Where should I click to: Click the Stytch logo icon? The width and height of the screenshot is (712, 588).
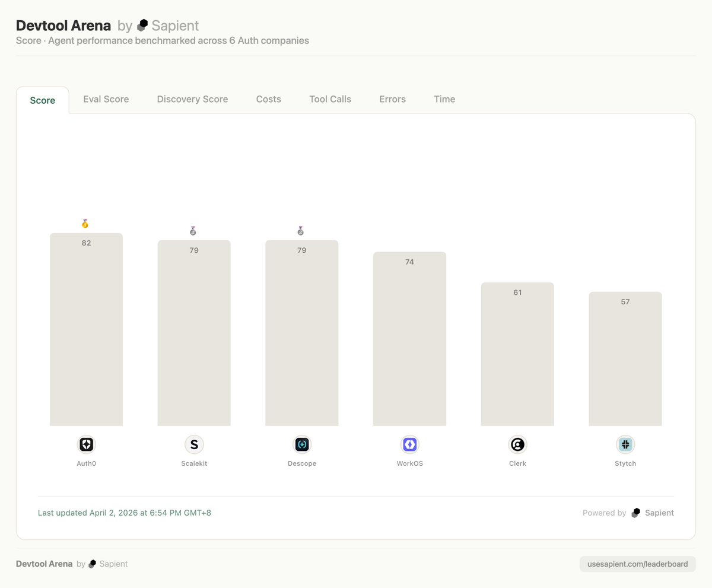point(625,444)
